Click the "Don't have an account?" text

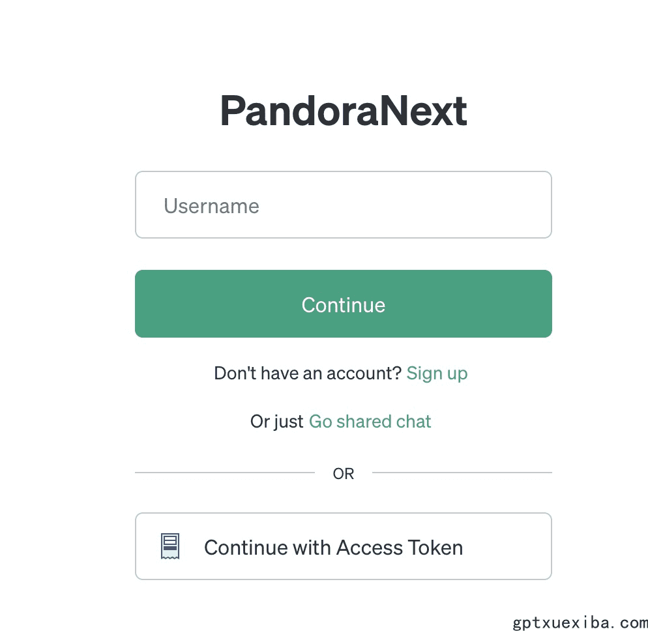coord(308,373)
